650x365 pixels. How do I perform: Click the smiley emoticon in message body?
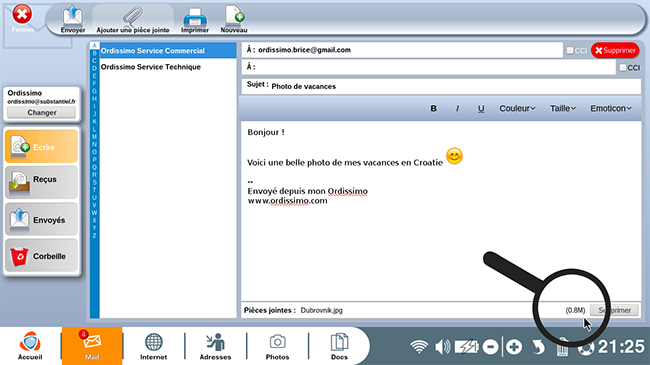pos(454,156)
